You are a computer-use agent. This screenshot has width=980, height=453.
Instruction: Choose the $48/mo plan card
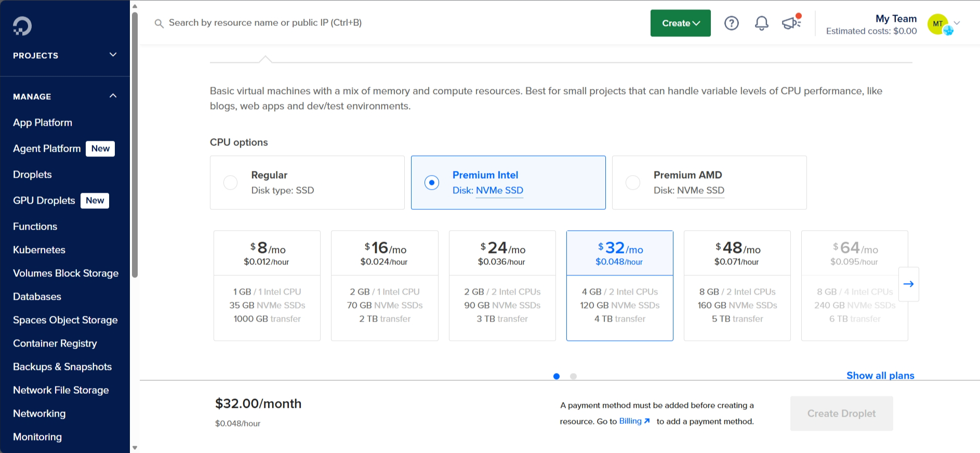(737, 286)
